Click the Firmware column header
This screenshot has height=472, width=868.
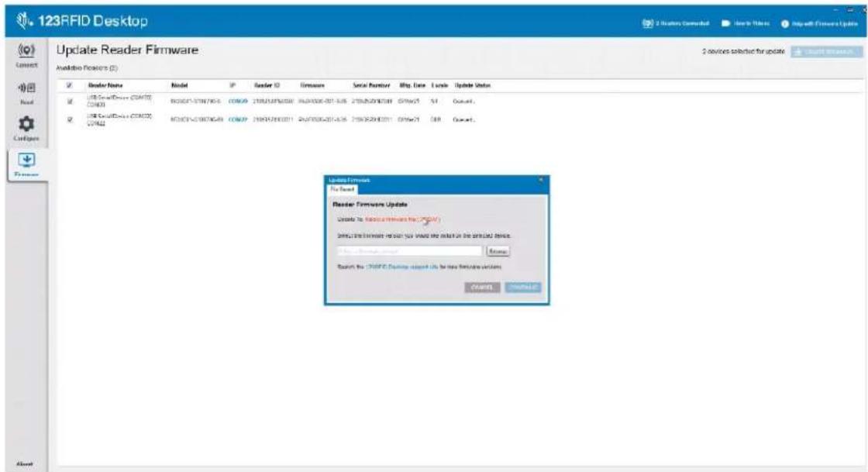(x=312, y=85)
